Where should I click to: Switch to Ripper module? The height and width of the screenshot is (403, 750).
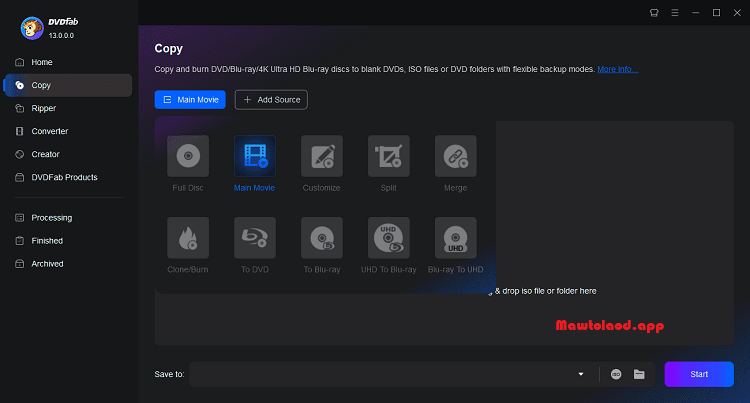pyautogui.click(x=67, y=108)
